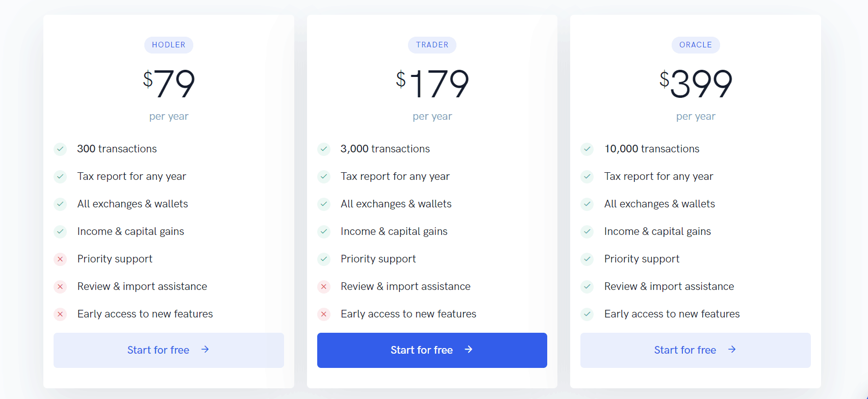The height and width of the screenshot is (399, 868).
Task: Click the arrow icon in Hodler Start for free
Action: [205, 350]
